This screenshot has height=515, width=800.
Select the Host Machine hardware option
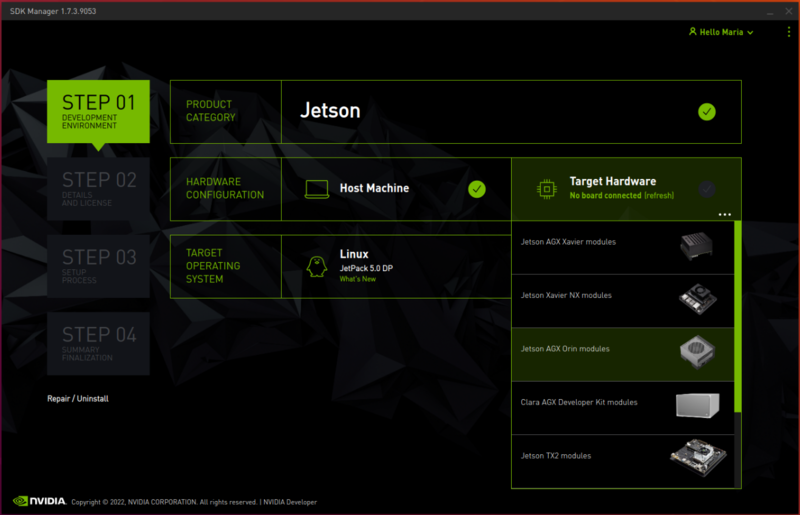pos(396,189)
